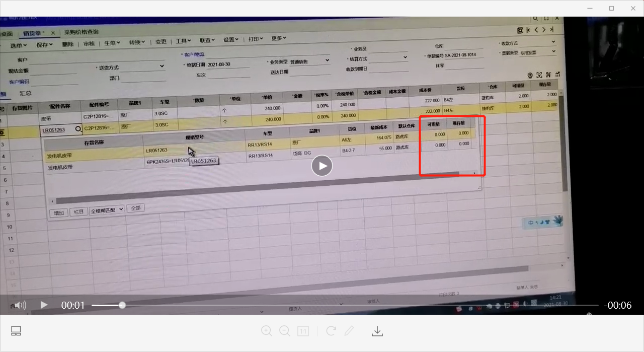The image size is (644, 352).
Task: Expand the 业务类型 dropdown
Action: [327, 60]
